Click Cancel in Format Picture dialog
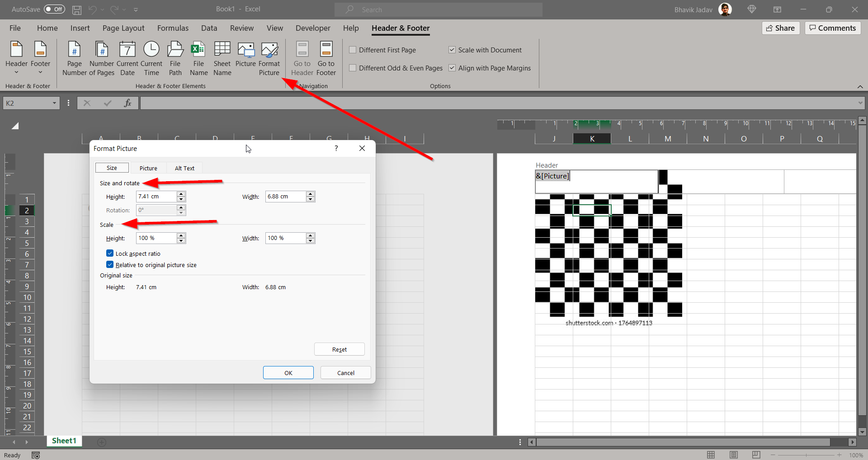Viewport: 868px width, 460px height. (x=346, y=373)
